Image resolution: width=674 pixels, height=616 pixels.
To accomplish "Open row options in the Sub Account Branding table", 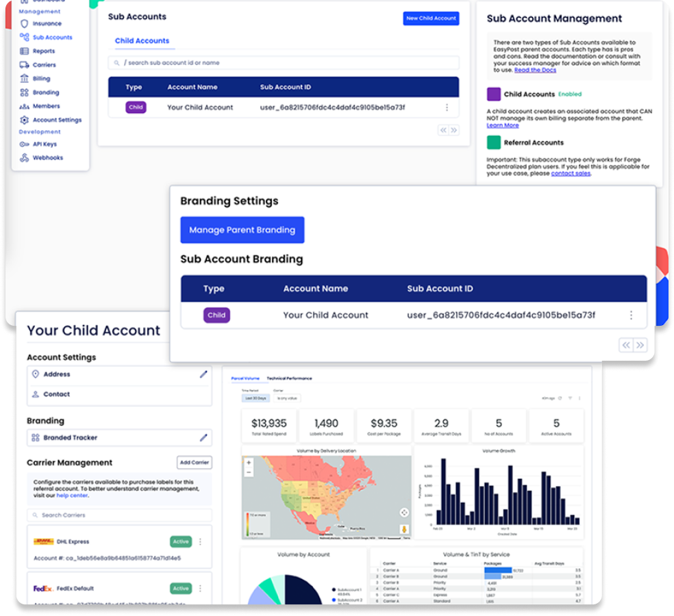I will pyautogui.click(x=631, y=316).
